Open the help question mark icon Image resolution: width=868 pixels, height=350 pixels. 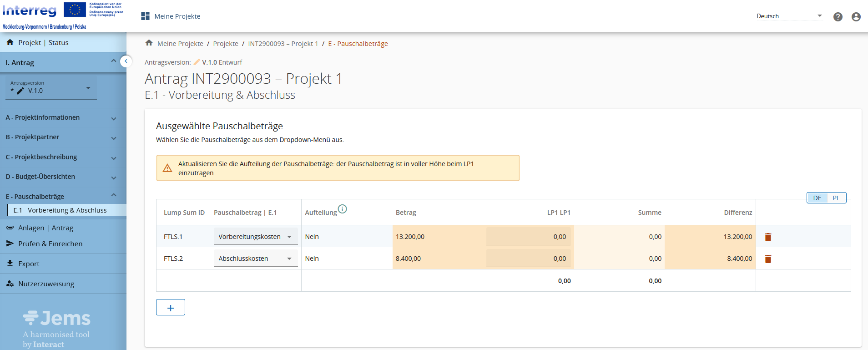838,17
